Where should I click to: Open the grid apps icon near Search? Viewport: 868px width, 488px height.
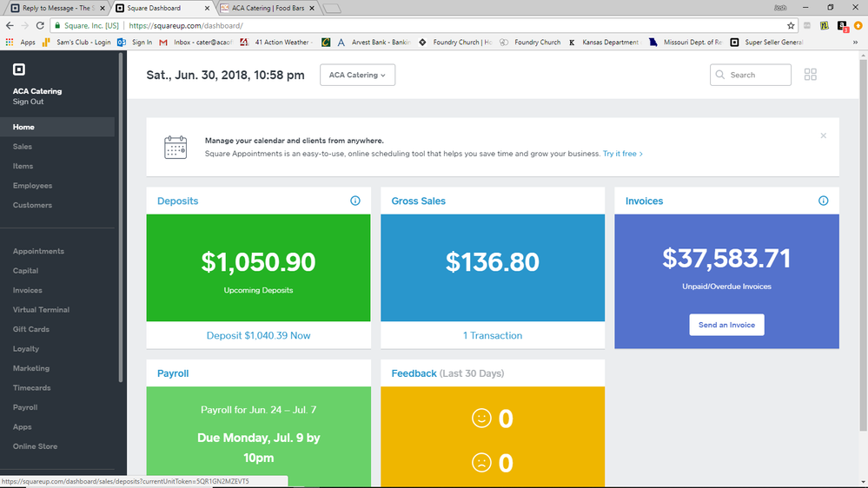click(x=811, y=74)
